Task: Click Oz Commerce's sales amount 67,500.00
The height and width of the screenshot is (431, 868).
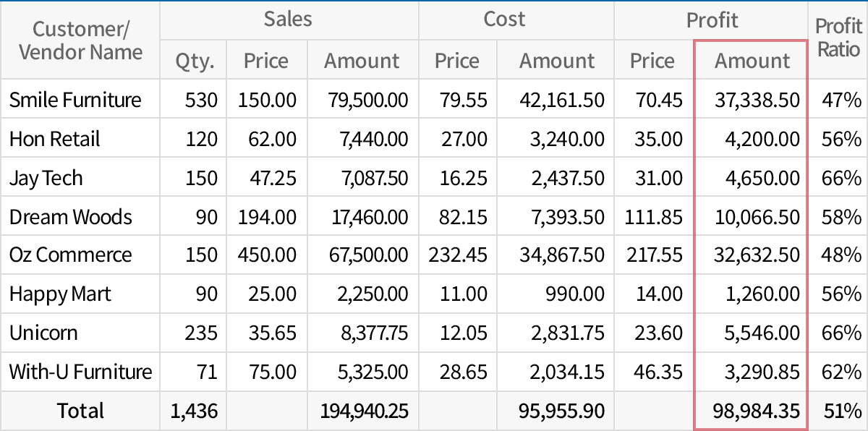Action: (x=369, y=255)
